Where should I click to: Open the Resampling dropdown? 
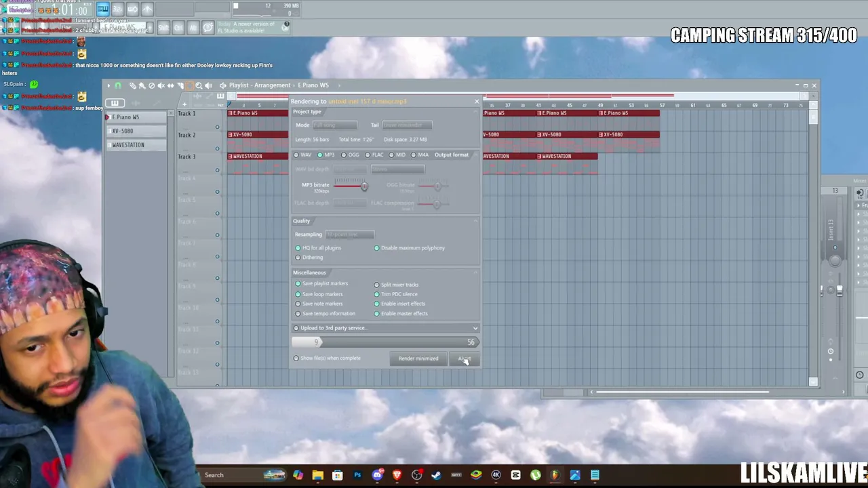pos(349,235)
